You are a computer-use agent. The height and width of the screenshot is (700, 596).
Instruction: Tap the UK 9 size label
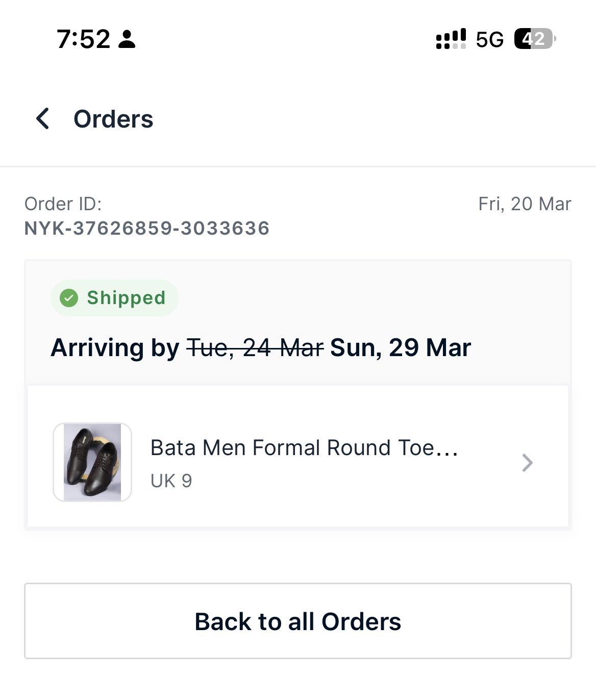(171, 481)
